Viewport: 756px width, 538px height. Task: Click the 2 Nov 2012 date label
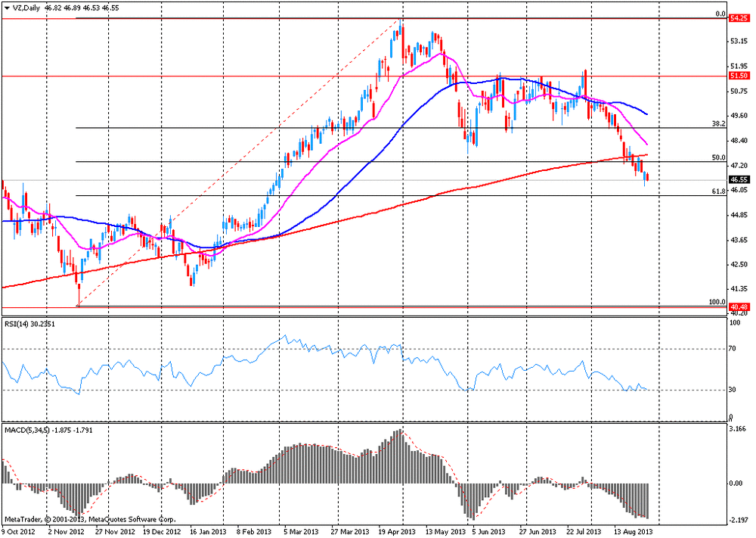coord(64,532)
